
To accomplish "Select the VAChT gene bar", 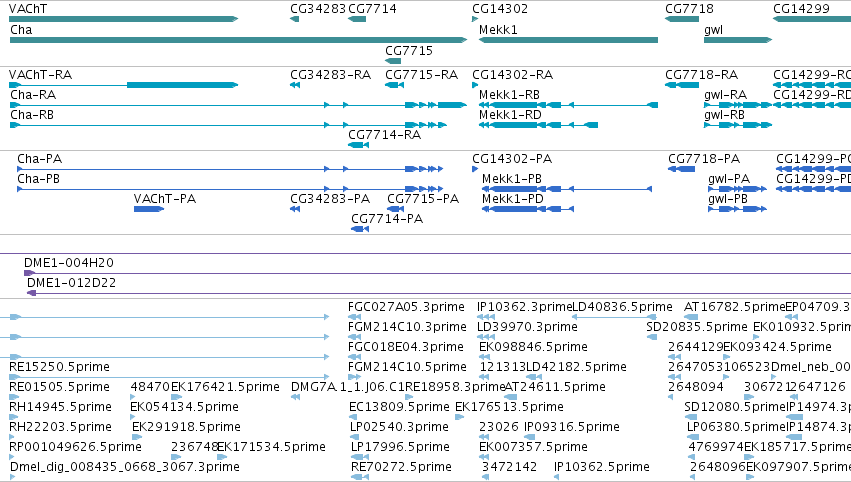I will click(x=123, y=19).
